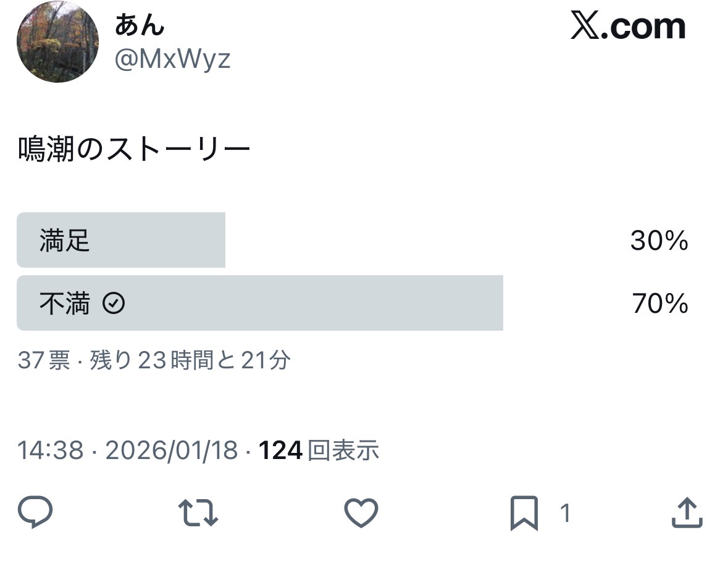The image size is (728, 567).
Task: Open あん's profile picture
Action: pos(57,42)
